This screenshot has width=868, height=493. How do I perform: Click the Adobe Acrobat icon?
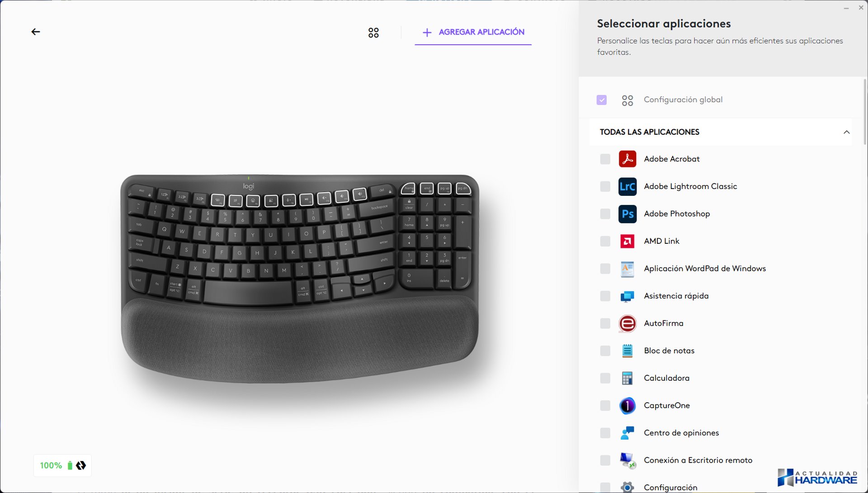click(627, 159)
